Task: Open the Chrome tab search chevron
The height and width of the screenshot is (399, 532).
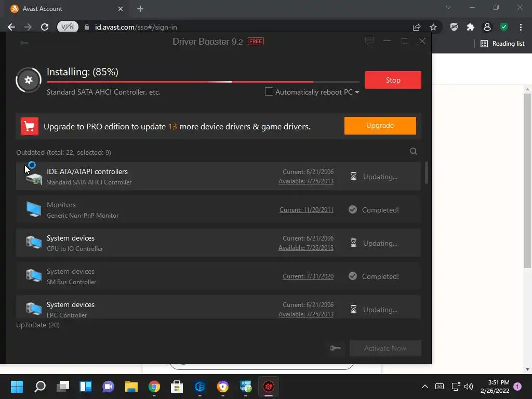Action: (448, 7)
